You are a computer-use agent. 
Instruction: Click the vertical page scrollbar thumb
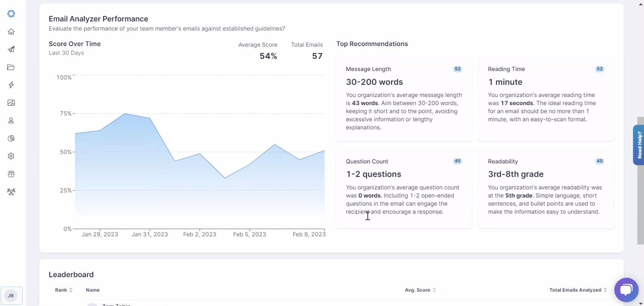[x=640, y=180]
